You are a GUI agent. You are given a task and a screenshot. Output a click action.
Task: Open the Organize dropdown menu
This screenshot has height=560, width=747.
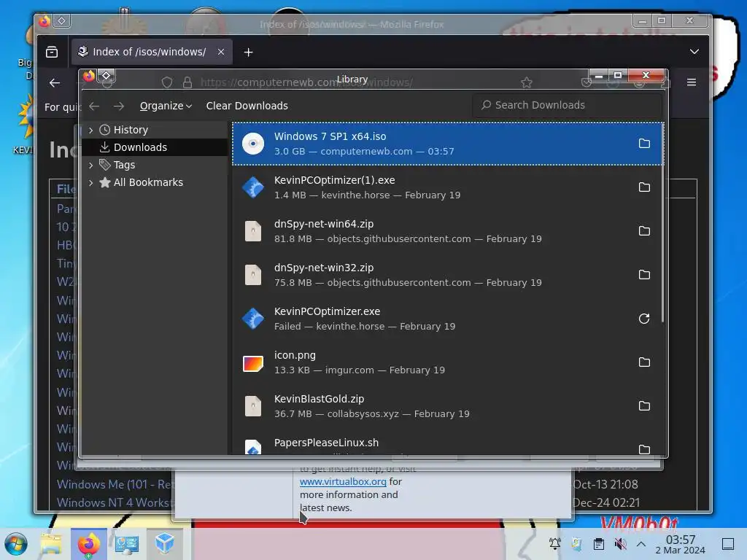pyautogui.click(x=166, y=106)
